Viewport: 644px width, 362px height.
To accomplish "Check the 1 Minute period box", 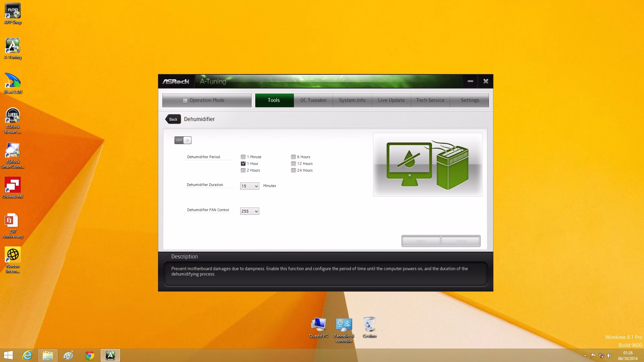I will (243, 157).
